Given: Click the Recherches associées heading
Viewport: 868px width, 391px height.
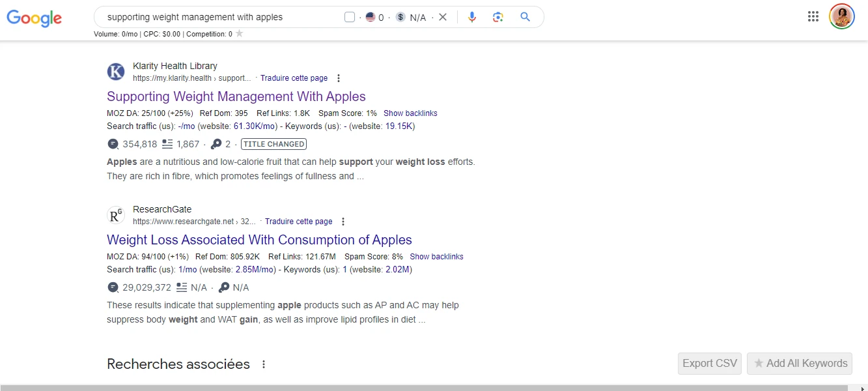Looking at the screenshot, I should click(x=178, y=364).
